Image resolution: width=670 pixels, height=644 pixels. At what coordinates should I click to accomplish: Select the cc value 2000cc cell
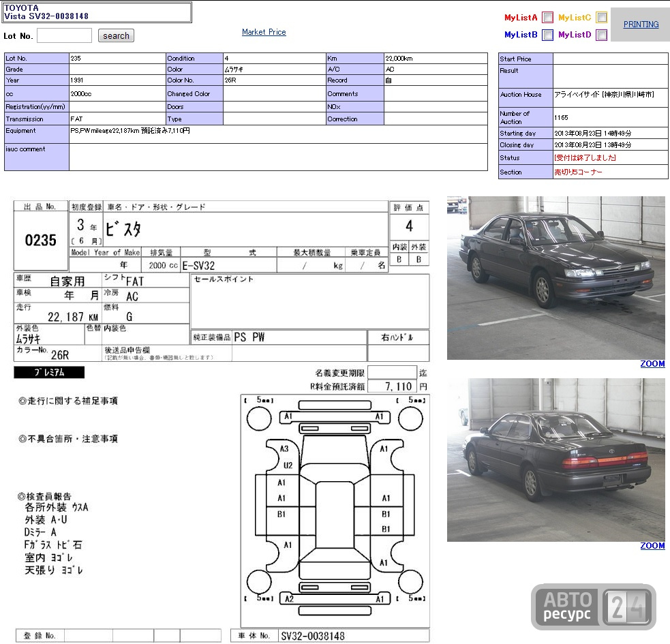117,93
